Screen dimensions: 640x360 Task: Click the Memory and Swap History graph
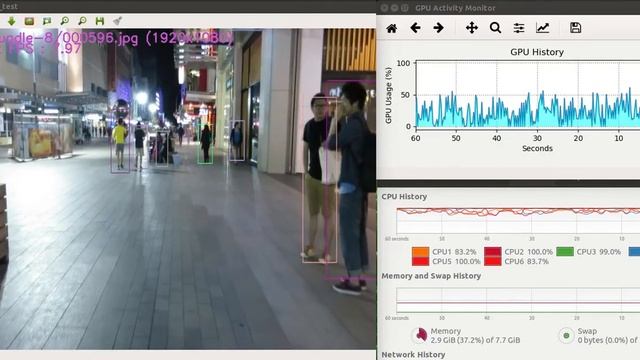pyautogui.click(x=518, y=301)
